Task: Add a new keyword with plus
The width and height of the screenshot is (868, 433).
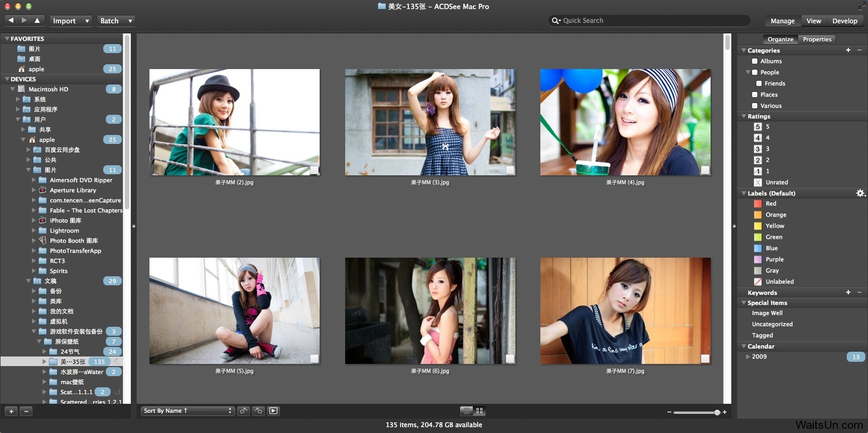Action: pos(848,292)
